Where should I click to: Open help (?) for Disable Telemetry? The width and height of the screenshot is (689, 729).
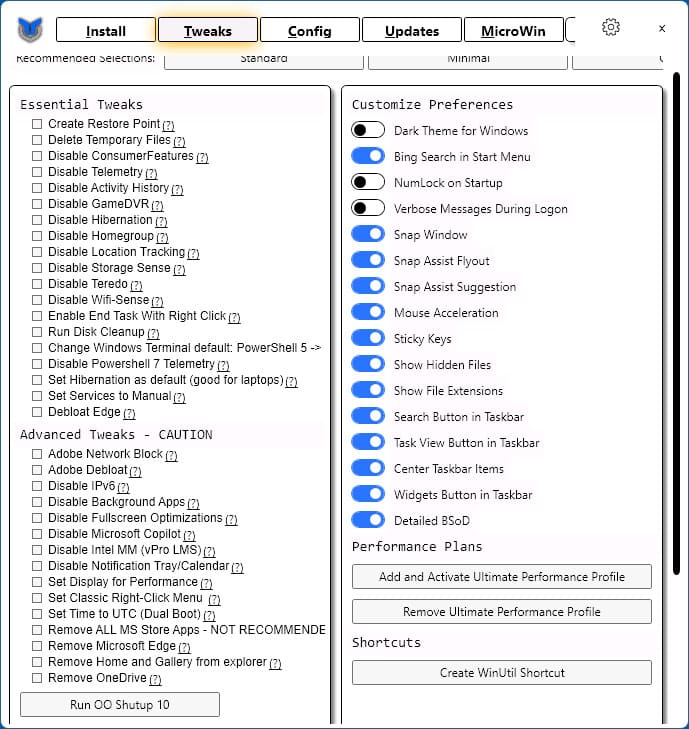(x=151, y=173)
